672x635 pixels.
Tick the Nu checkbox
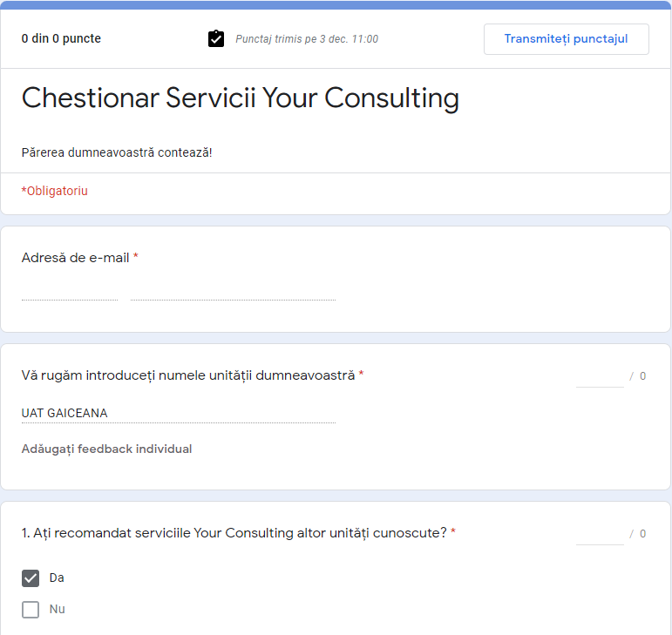(31, 610)
